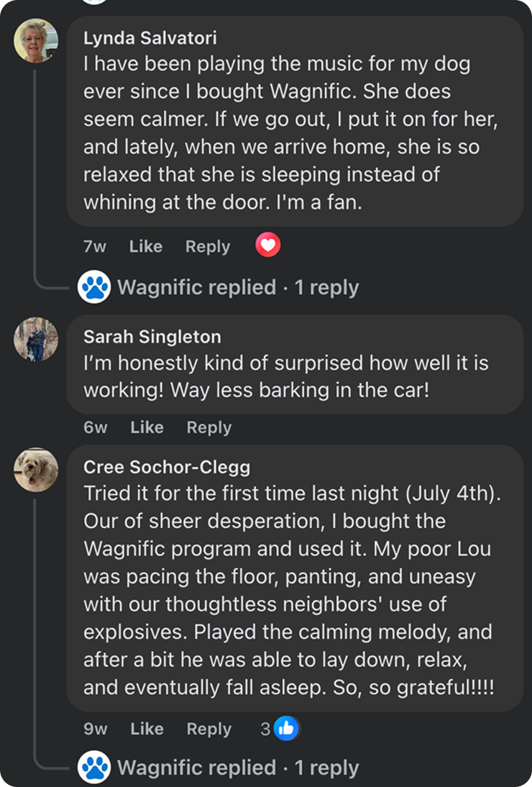Like Sarah Singleton's comment
532x787 pixels.
coord(147,427)
